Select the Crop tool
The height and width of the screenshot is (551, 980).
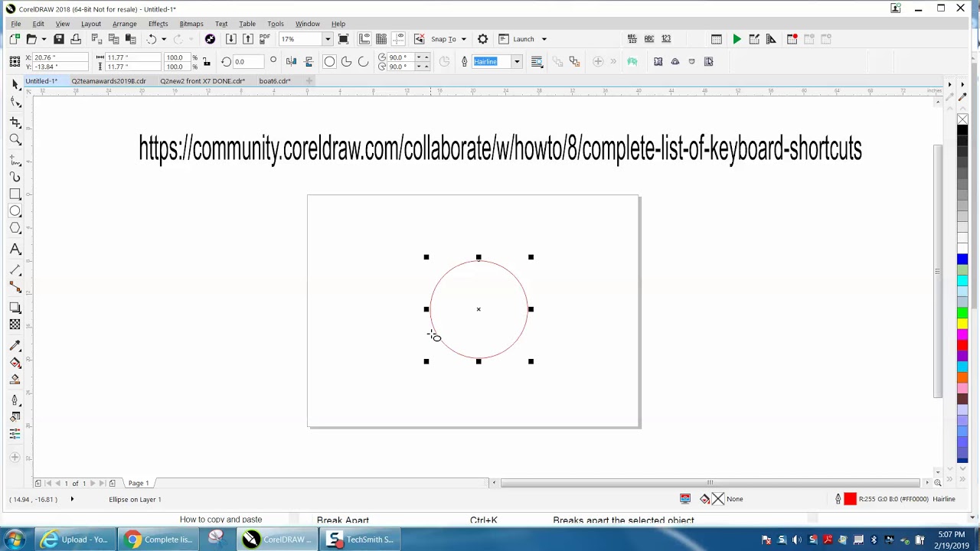[15, 121]
